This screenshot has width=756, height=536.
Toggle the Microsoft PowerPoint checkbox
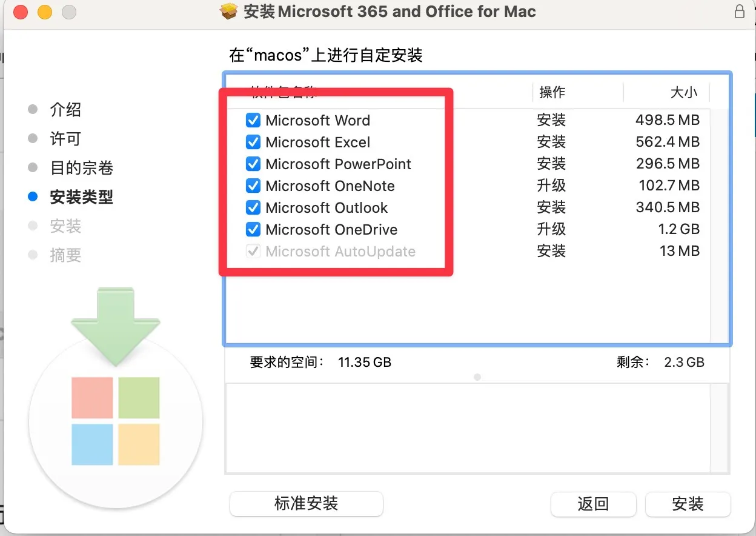[x=253, y=164]
